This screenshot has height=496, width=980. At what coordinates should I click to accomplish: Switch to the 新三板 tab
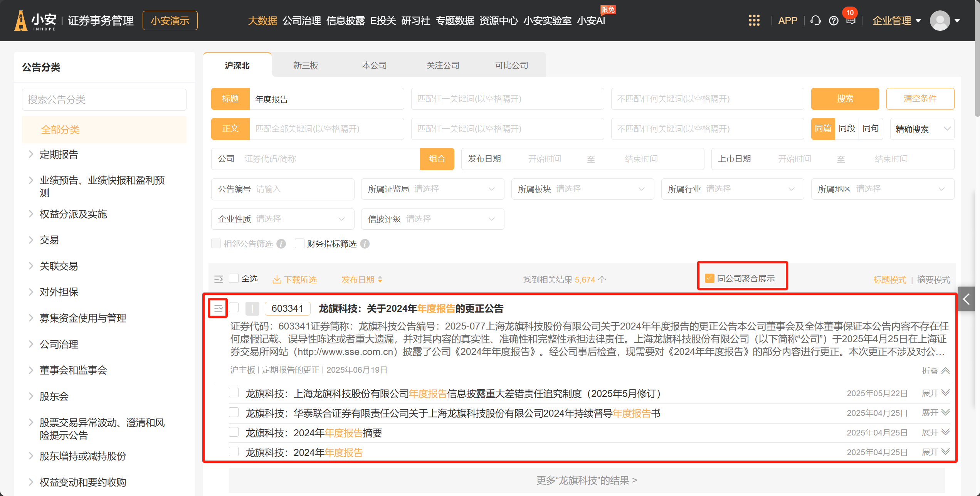[306, 65]
